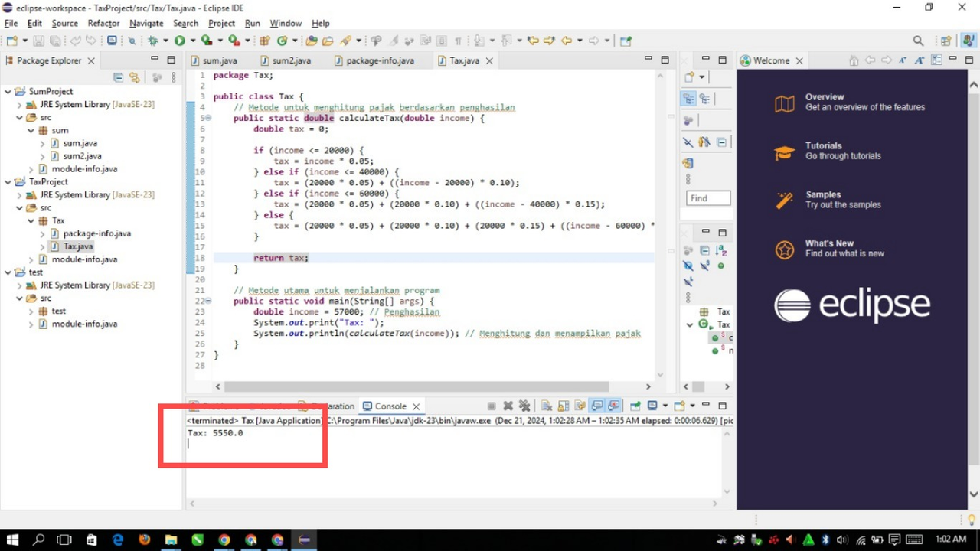Click the Save All icon
This screenshot has width=980, height=551.
pyautogui.click(x=55, y=41)
